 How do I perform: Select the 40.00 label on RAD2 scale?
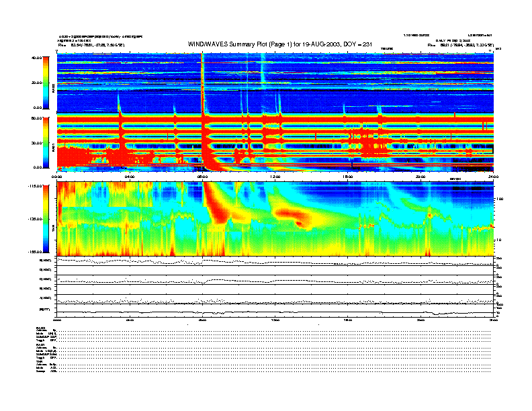(x=36, y=58)
